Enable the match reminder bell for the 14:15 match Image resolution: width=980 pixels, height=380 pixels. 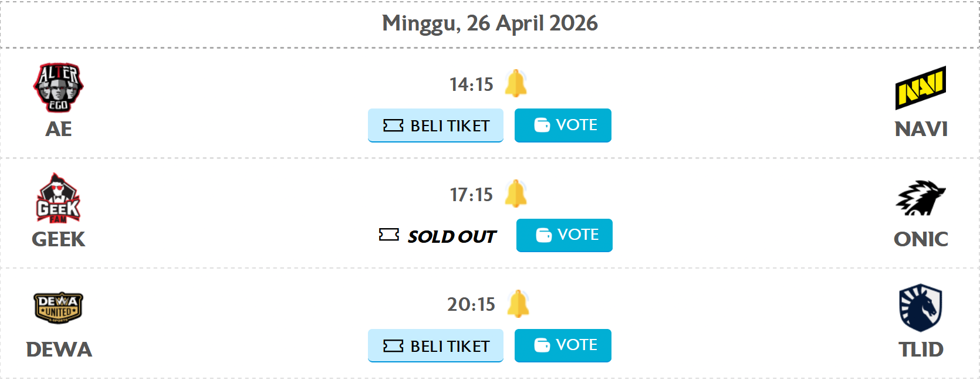(x=516, y=83)
